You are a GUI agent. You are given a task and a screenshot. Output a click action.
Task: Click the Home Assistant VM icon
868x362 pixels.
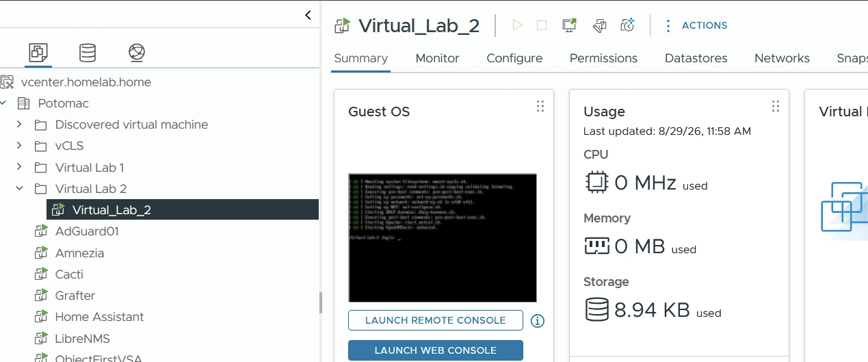[x=41, y=317]
